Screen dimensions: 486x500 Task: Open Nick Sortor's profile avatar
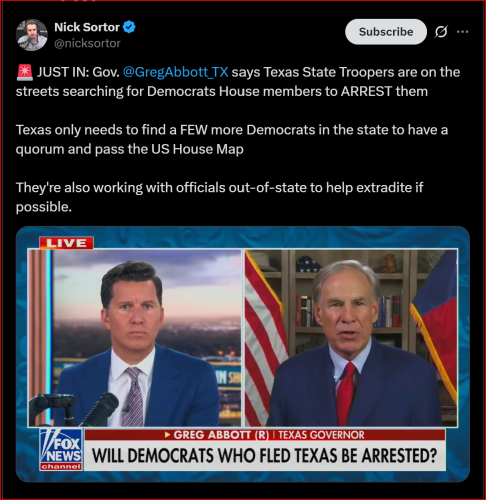tap(32, 35)
